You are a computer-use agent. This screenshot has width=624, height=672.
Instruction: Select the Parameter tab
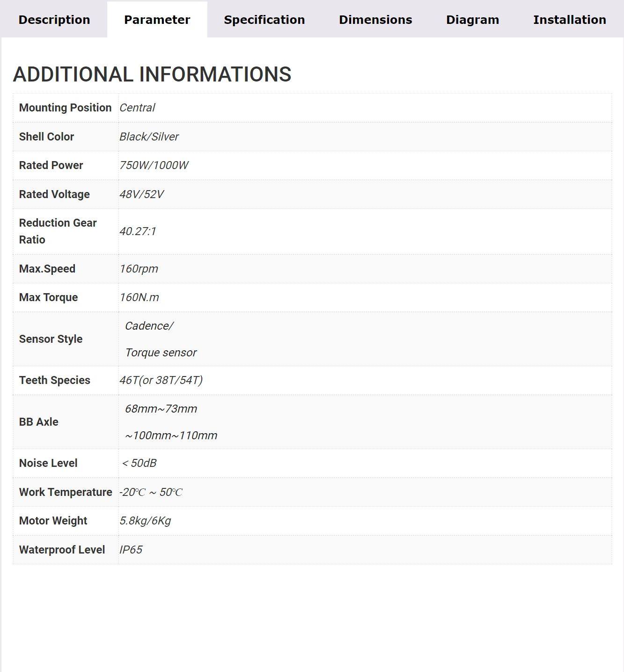(157, 20)
